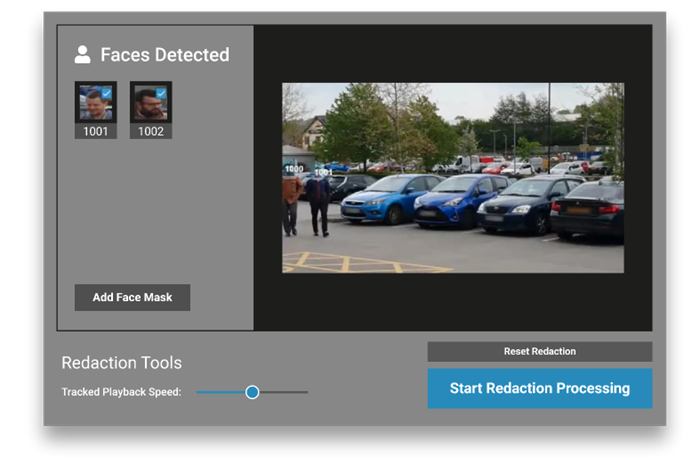Image resolution: width=700 pixels, height=465 pixels.
Task: Click the video preview frame
Action: [x=453, y=178]
